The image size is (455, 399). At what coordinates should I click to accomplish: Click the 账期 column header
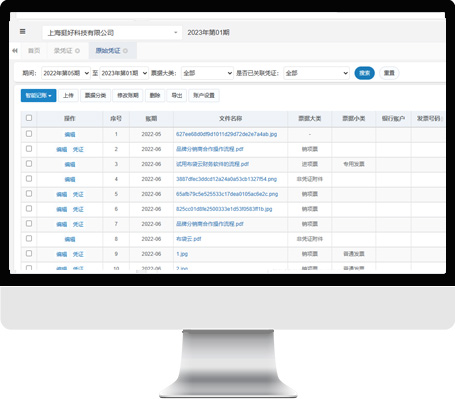click(x=151, y=119)
